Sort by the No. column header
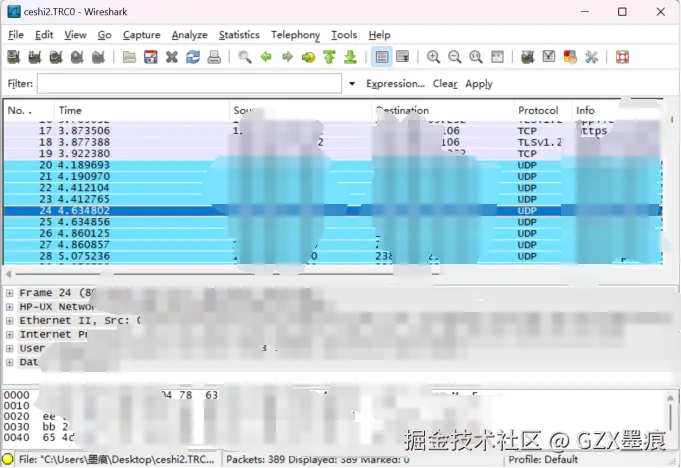The height and width of the screenshot is (468, 681). 29,111
